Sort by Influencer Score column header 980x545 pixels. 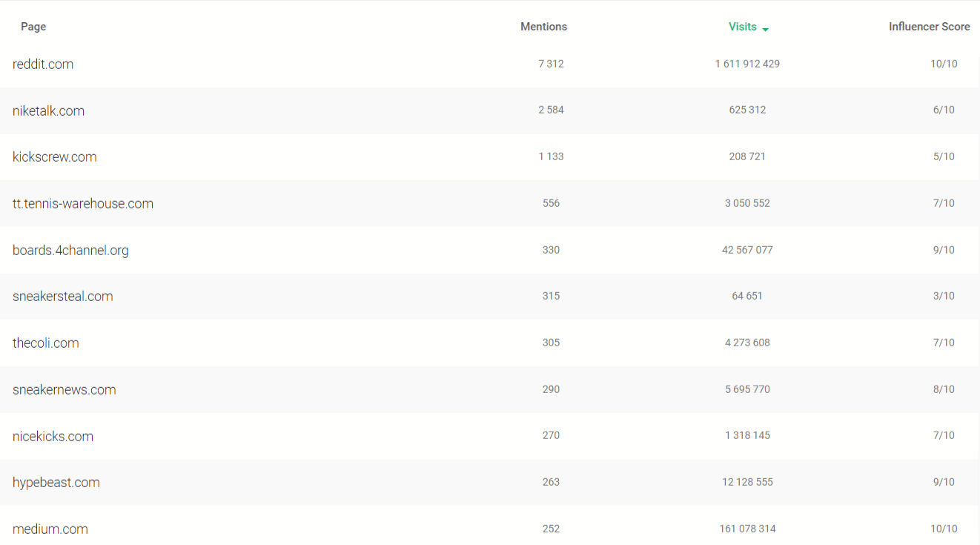coord(929,27)
